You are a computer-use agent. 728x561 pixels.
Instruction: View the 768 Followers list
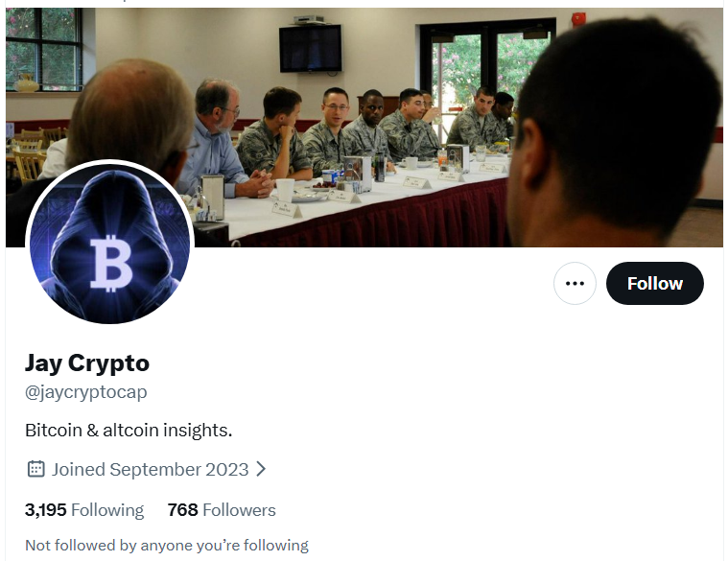point(222,510)
